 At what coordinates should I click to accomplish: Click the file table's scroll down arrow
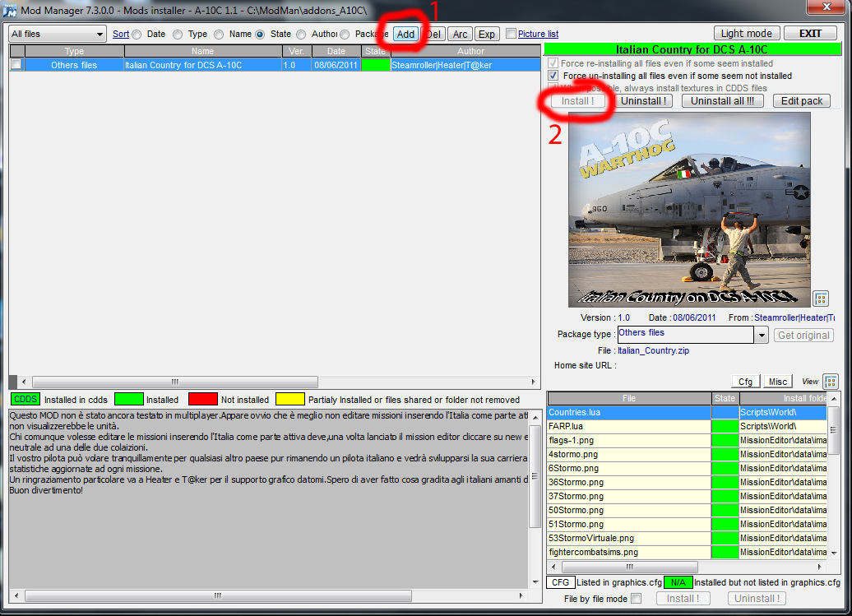[x=834, y=553]
